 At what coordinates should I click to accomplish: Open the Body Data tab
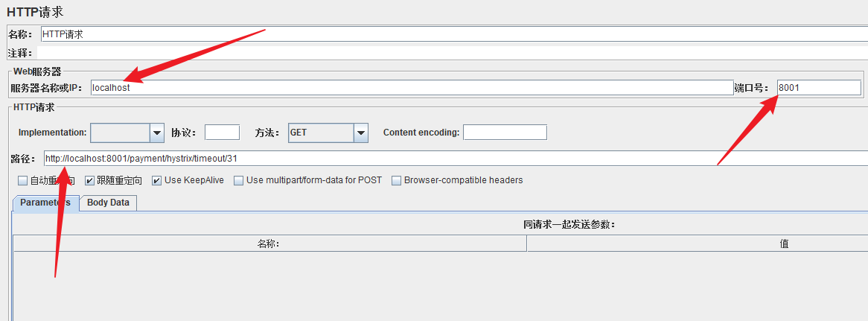coord(108,203)
